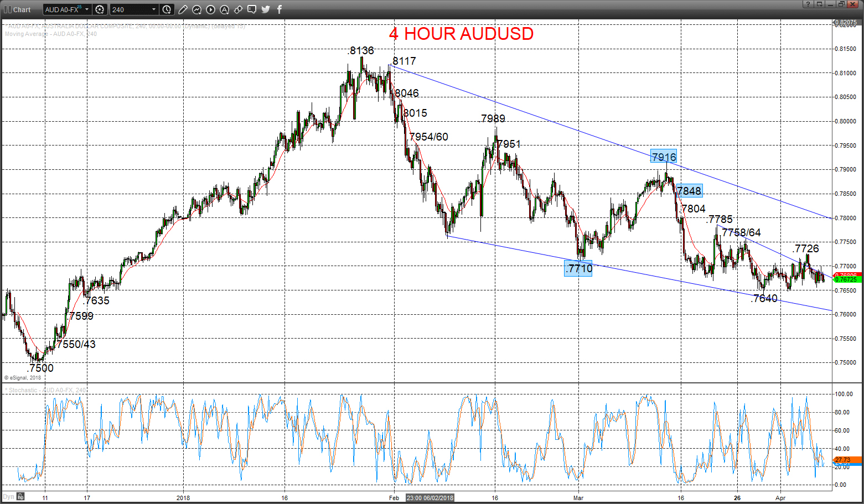The width and height of the screenshot is (864, 504).
Task: Select the 7951 price annotation
Action: click(x=509, y=144)
